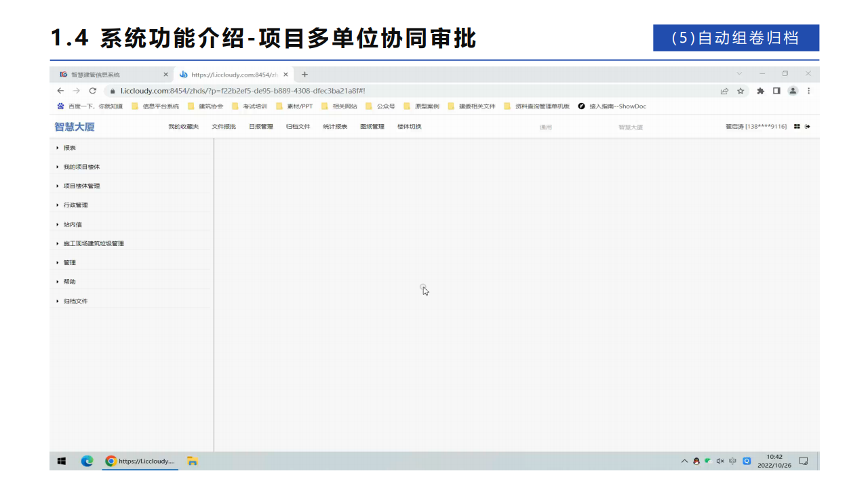
Task: Open 文件报批 in top menu
Action: pos(224,127)
